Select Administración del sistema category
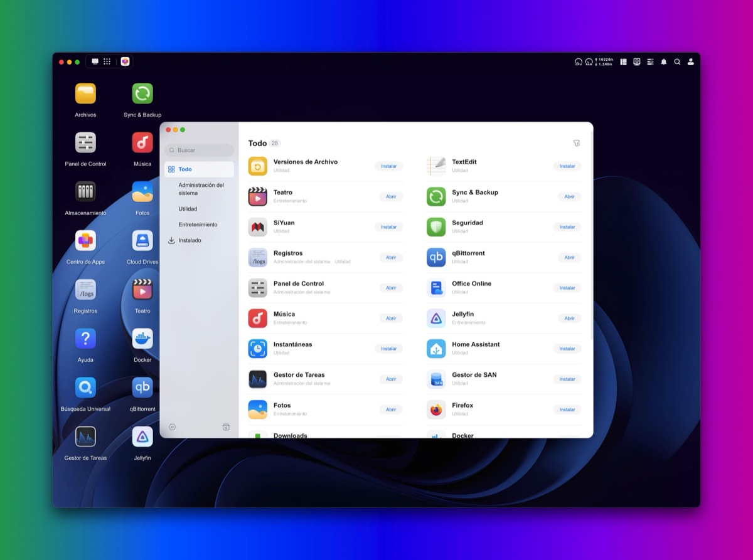Image resolution: width=753 pixels, height=560 pixels. [201, 189]
